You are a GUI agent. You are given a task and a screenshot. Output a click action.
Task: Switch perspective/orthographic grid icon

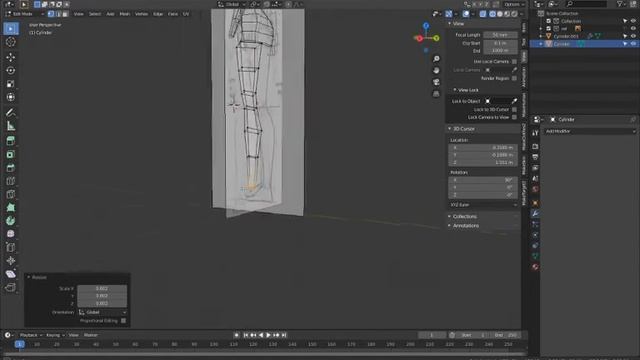point(436,94)
